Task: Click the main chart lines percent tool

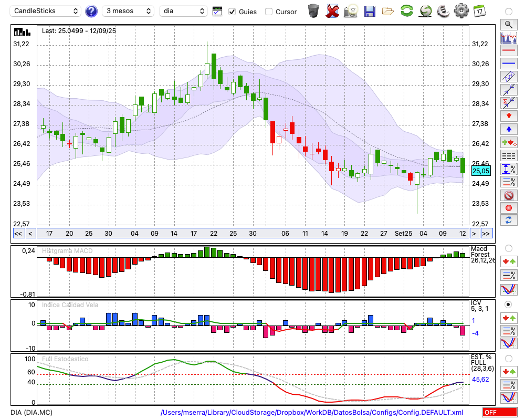Action: 509,182
